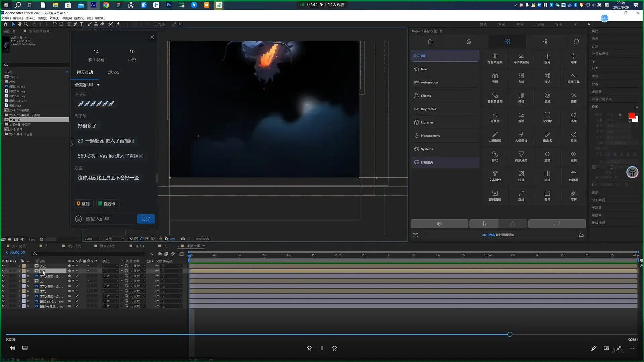The image size is (644, 362).
Task: Open the 空对象 null object tool
Action: pyautogui.click(x=547, y=117)
